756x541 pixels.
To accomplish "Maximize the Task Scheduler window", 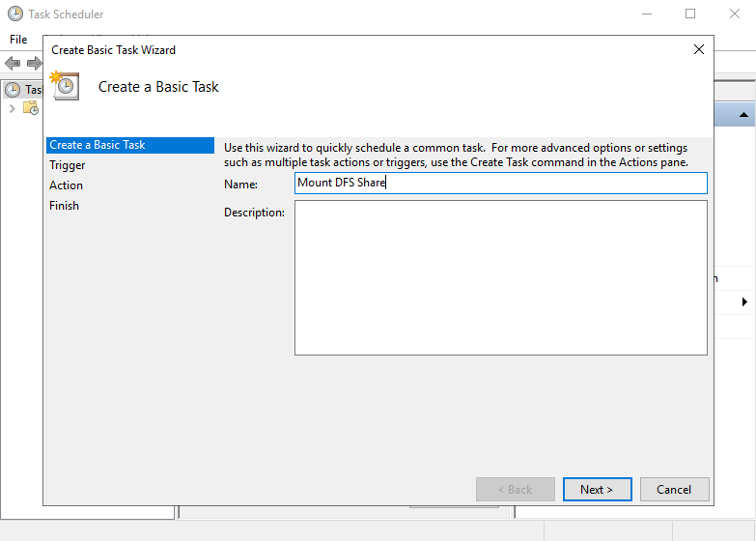I will click(x=690, y=14).
